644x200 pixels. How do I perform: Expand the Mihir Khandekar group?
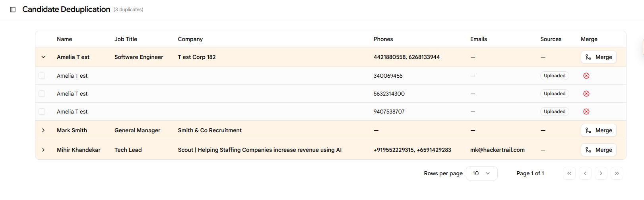[43, 150]
